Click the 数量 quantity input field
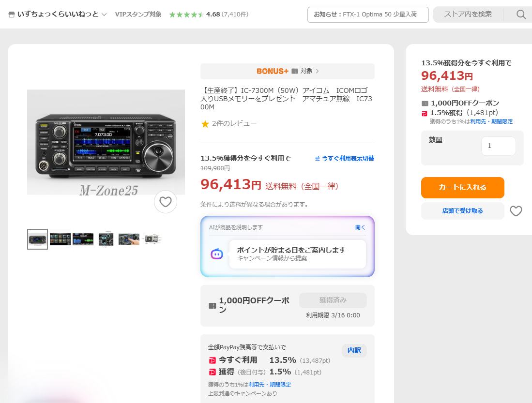Image resolution: width=532 pixels, height=403 pixels. (498, 146)
